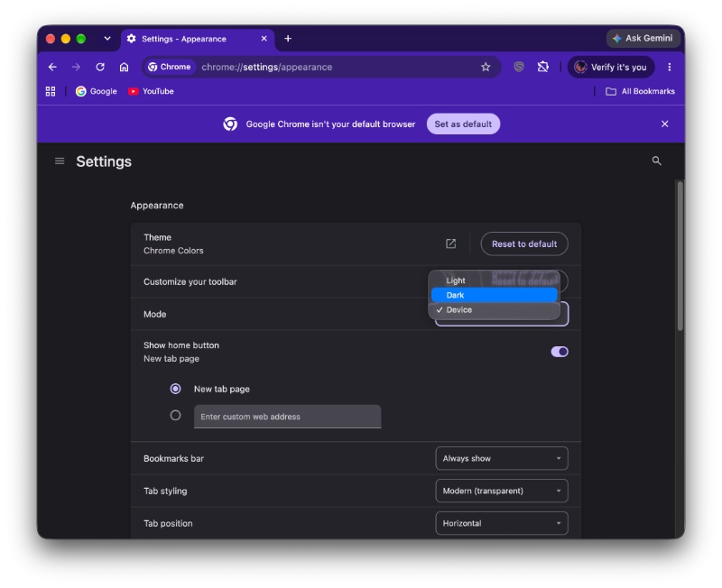Select the New tab page radio option
The image size is (722, 588).
[x=175, y=389]
